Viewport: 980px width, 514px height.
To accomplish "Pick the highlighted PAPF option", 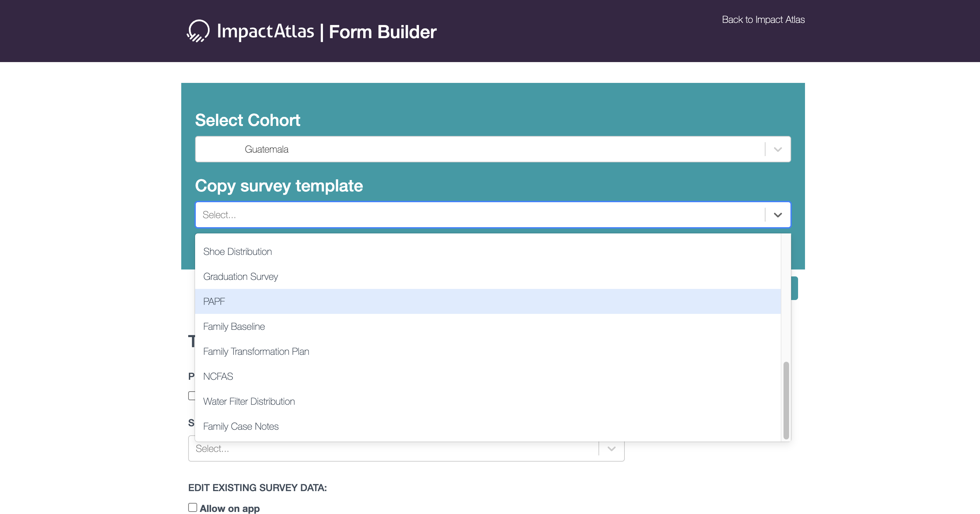I will tap(214, 301).
